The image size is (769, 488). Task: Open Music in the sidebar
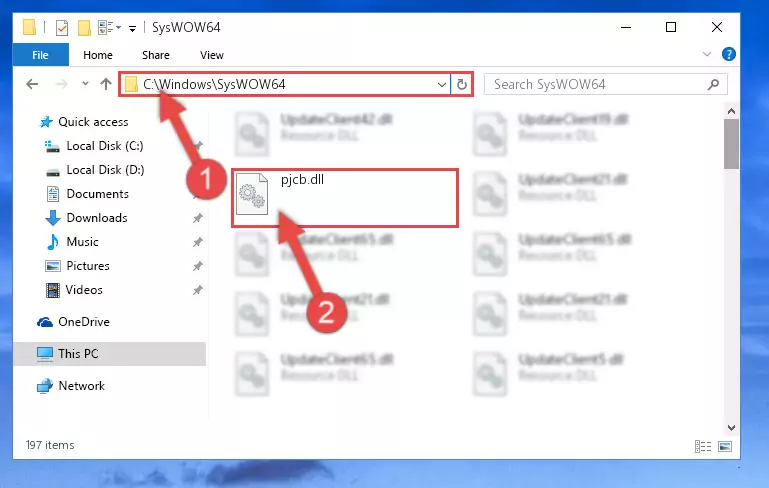82,242
